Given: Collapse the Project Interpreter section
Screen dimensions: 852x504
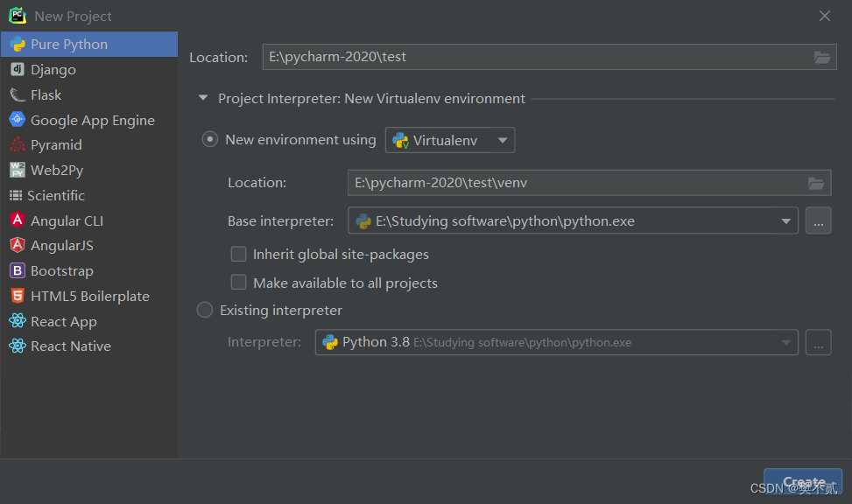Looking at the screenshot, I should click(203, 99).
